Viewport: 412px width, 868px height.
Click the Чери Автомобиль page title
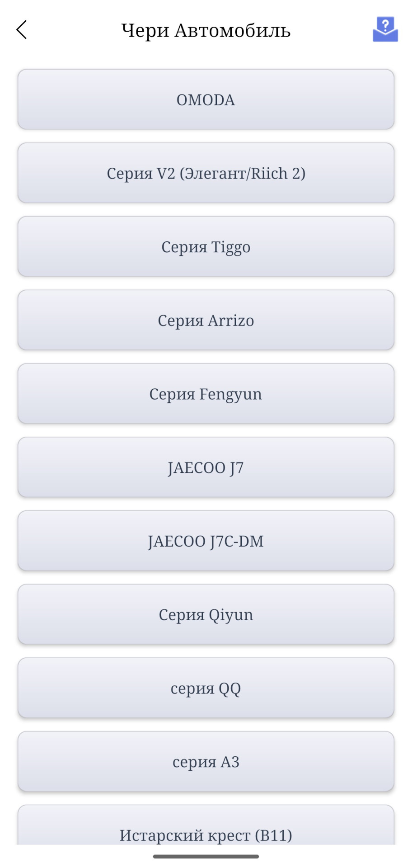pyautogui.click(x=206, y=30)
